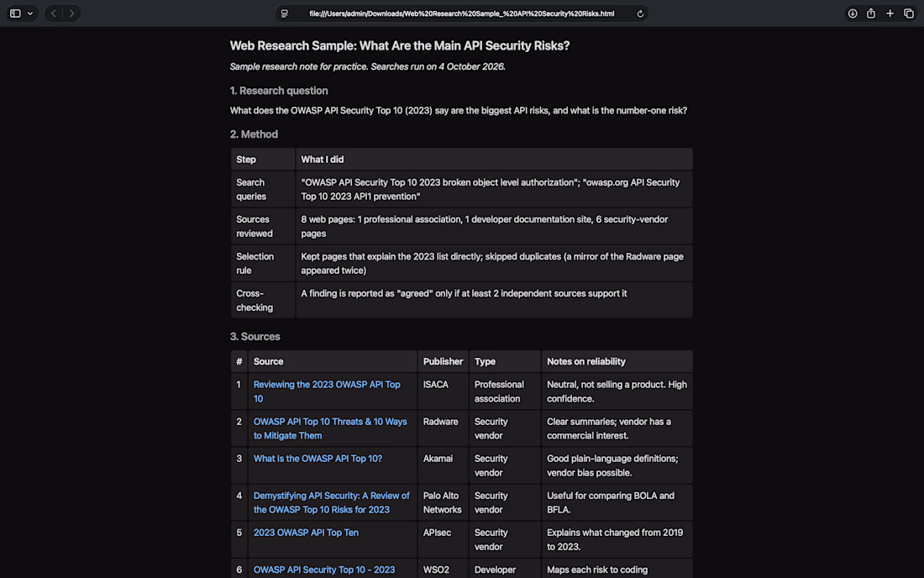Image resolution: width=924 pixels, height=578 pixels.
Task: Open the sidebar options dropdown chevron
Action: (30, 13)
